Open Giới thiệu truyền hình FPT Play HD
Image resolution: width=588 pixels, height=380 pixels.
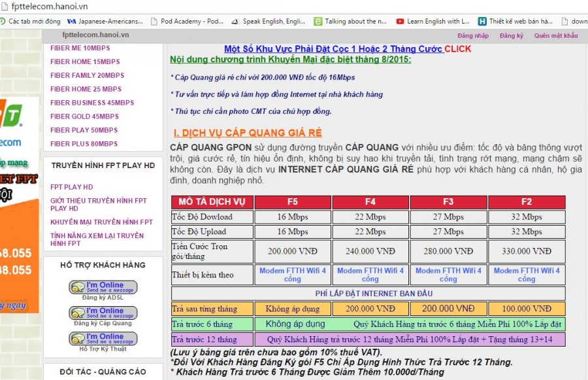click(99, 205)
